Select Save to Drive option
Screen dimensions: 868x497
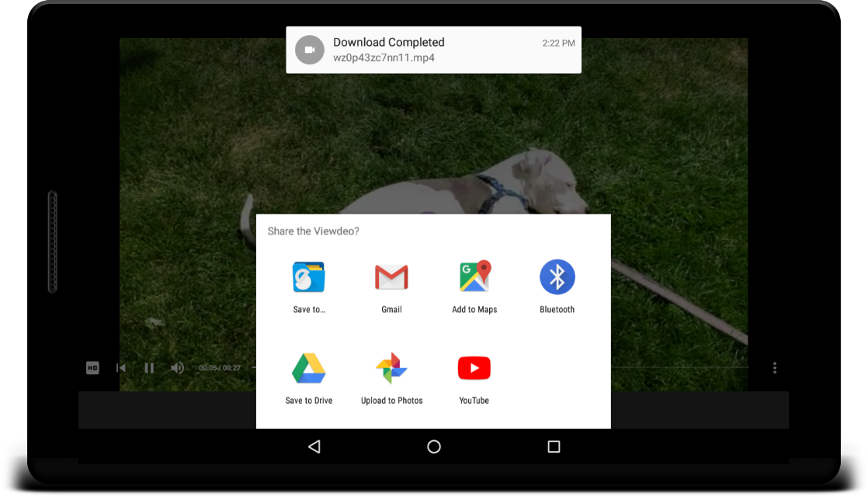click(309, 378)
